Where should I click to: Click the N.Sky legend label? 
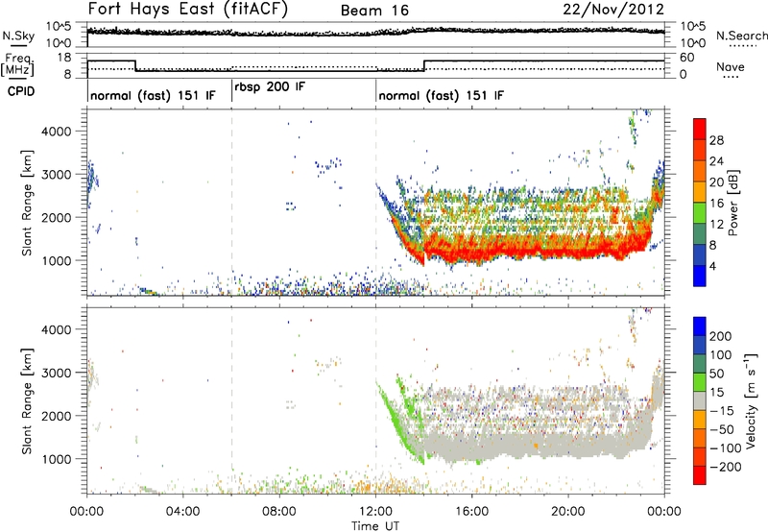18,36
